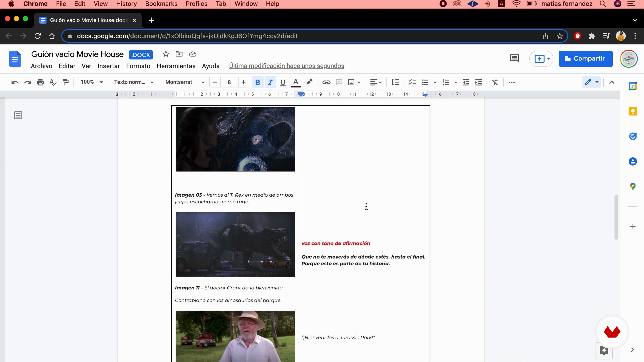Apply bulleted list

pos(425,82)
